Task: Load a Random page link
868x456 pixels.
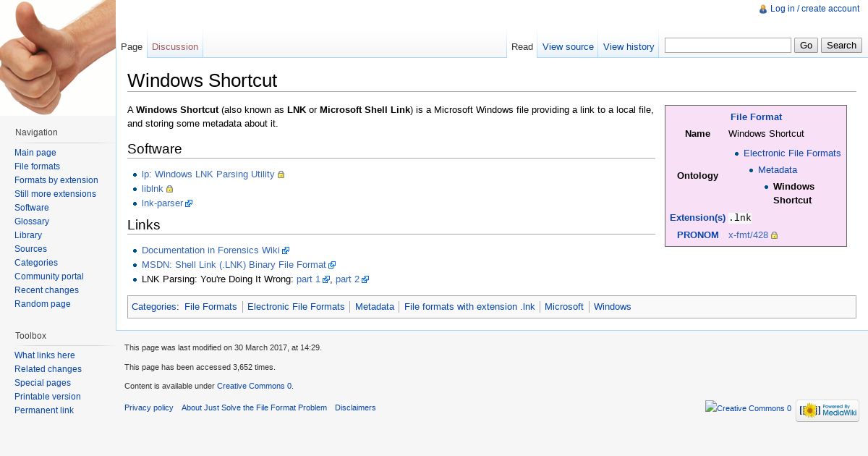Action: [x=43, y=304]
